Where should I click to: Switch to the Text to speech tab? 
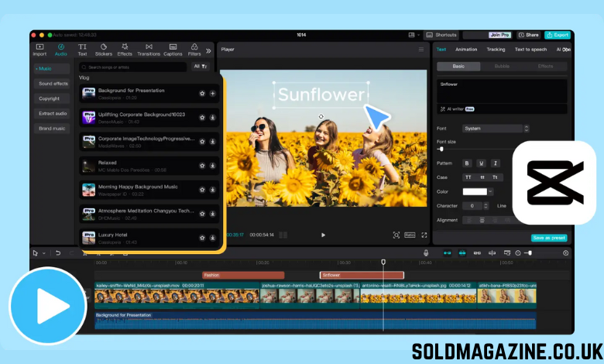[530, 50]
